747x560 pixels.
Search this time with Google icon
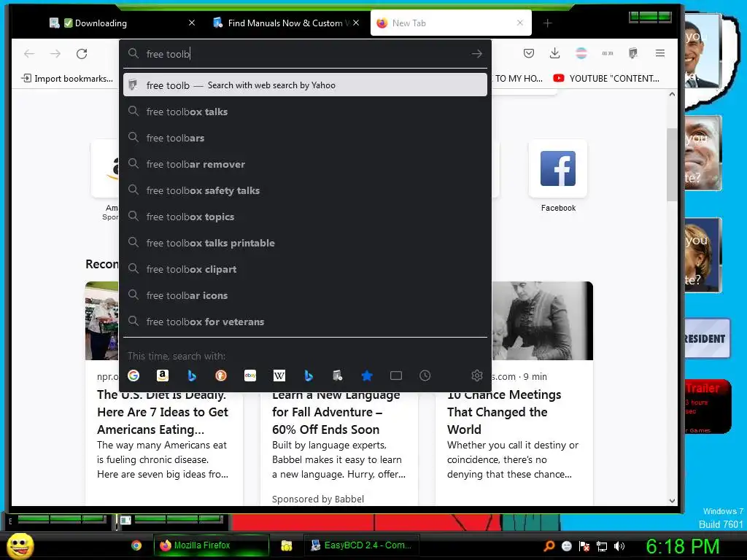(x=134, y=376)
